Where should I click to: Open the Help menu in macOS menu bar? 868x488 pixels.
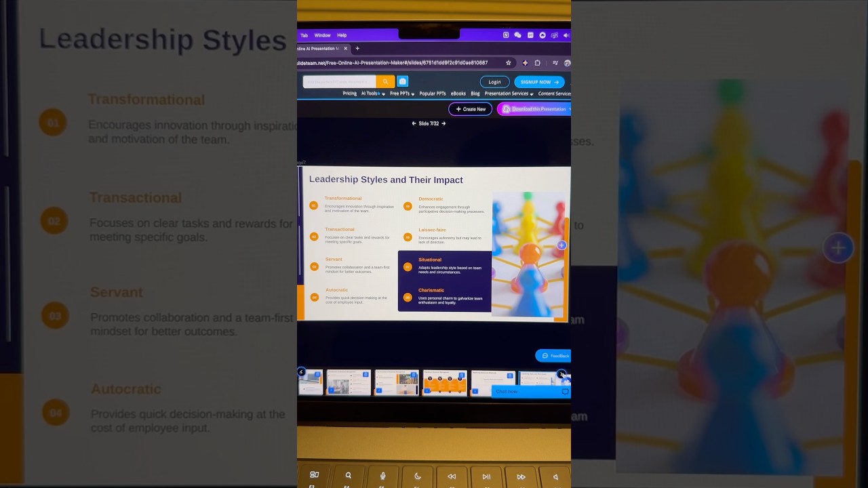pos(342,35)
